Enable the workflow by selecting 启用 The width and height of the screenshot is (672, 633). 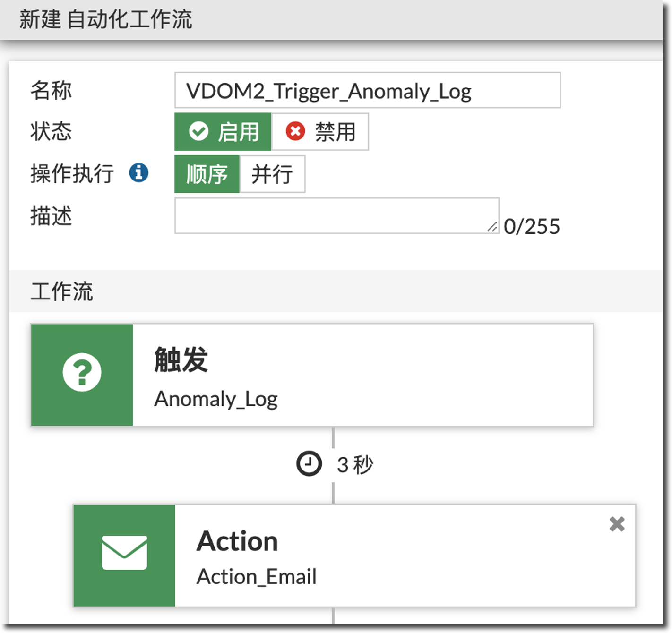tap(223, 132)
